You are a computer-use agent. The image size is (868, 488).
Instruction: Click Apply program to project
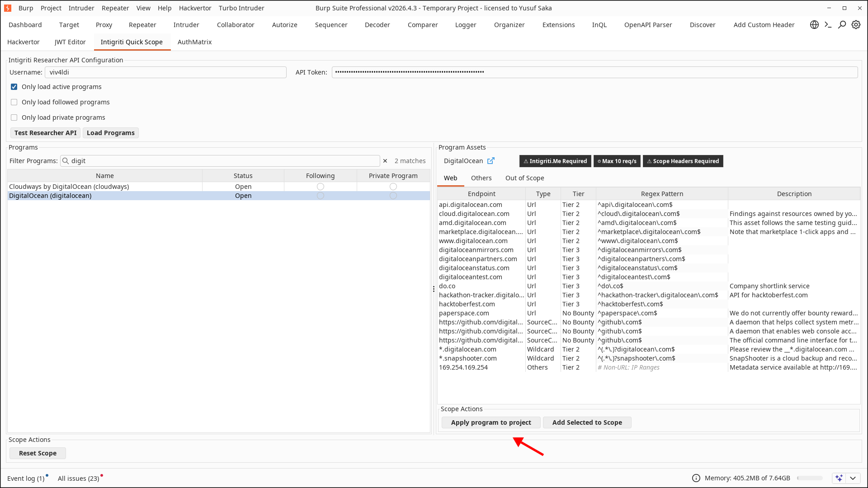coord(491,422)
